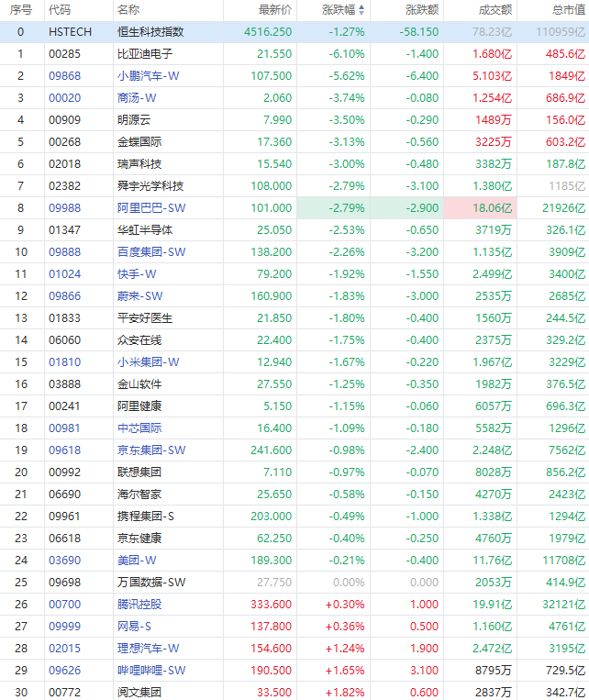The height and width of the screenshot is (700, 589).
Task: Select 平安好医生 stock name
Action: click(x=145, y=318)
